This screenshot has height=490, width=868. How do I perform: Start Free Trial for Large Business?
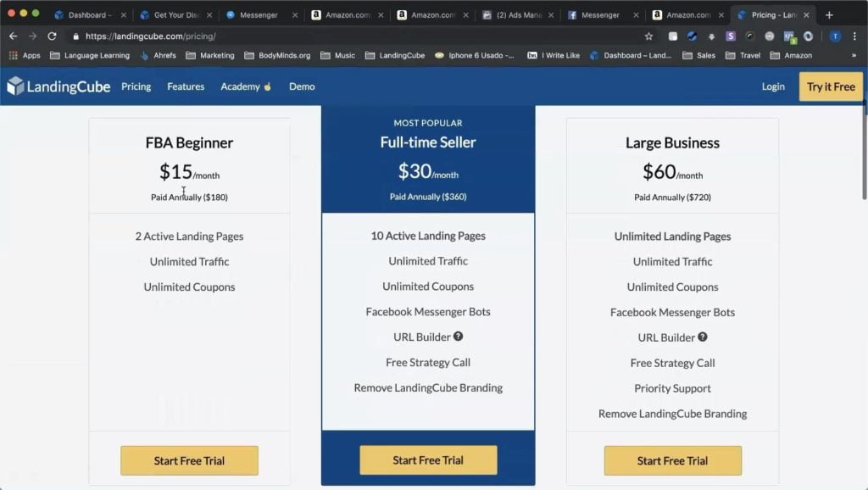point(672,460)
